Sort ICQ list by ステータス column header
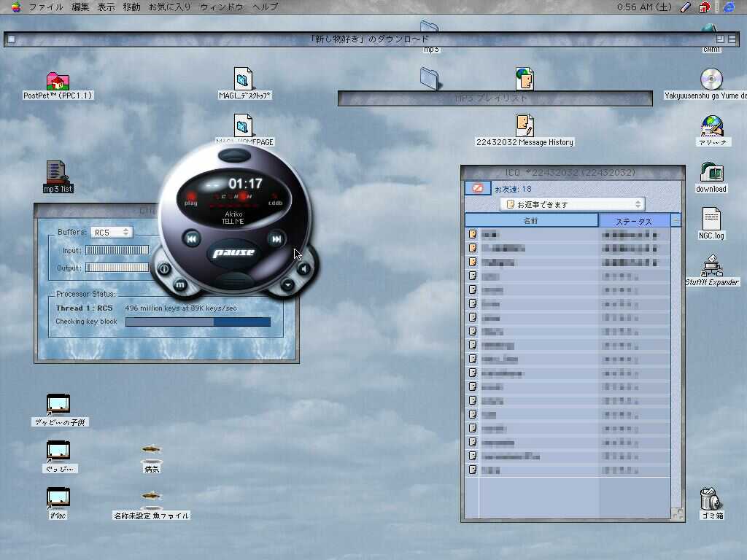The image size is (747, 560). pos(634,220)
